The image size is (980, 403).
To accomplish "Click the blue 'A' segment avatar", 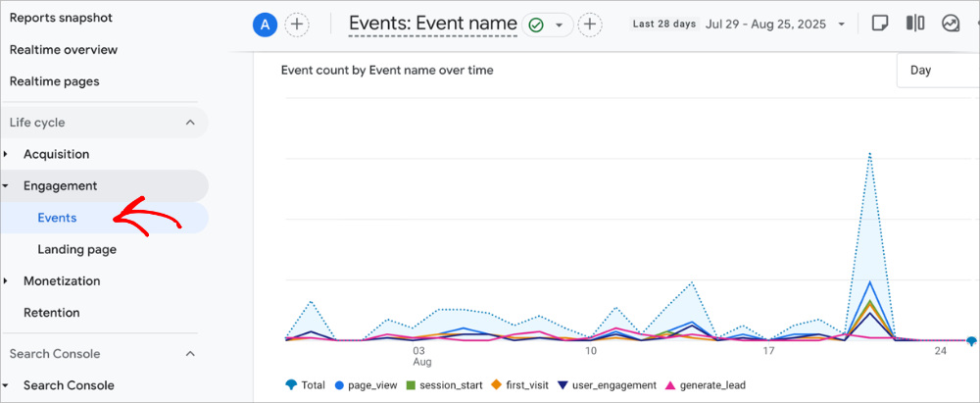I will (265, 25).
